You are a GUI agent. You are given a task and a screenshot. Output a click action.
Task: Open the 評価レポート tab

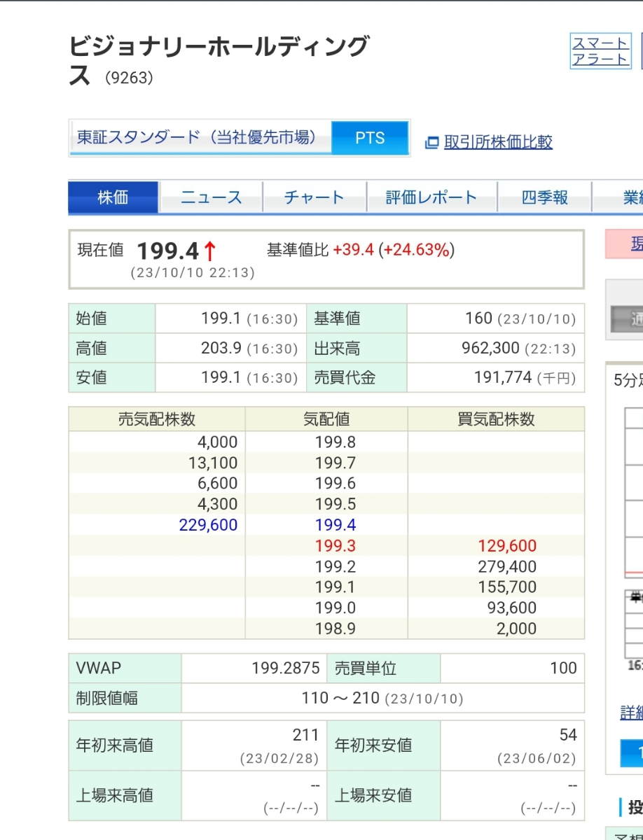coord(431,197)
